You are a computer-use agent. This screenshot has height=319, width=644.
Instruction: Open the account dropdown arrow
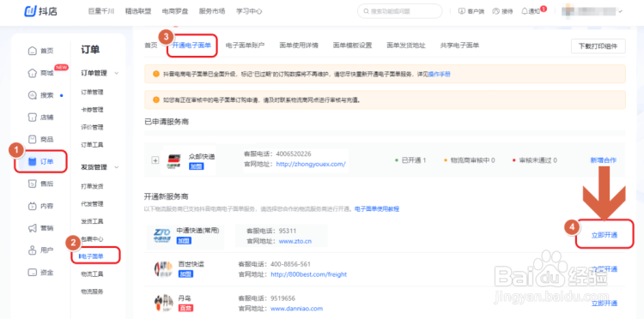point(620,11)
